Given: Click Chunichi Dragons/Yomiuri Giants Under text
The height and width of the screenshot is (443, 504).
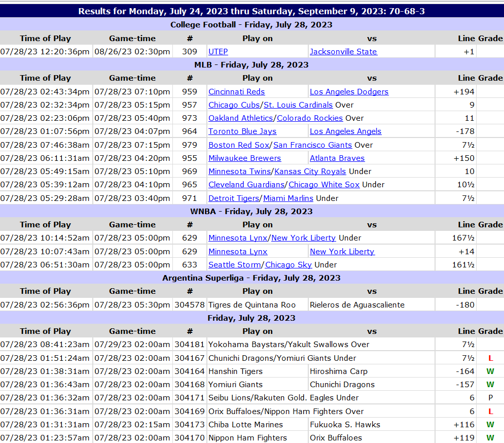Looking at the screenshot, I should [x=282, y=358].
